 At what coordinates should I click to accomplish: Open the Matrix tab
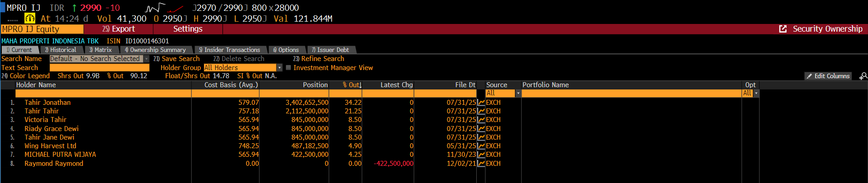pyautogui.click(x=100, y=50)
